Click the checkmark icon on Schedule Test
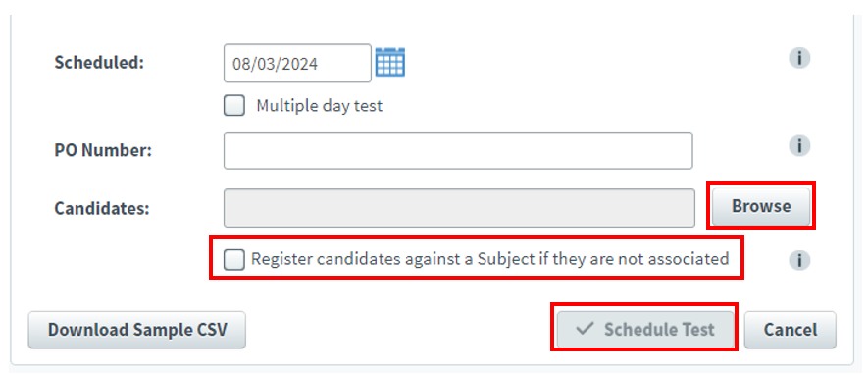This screenshot has width=868, height=375. click(585, 329)
